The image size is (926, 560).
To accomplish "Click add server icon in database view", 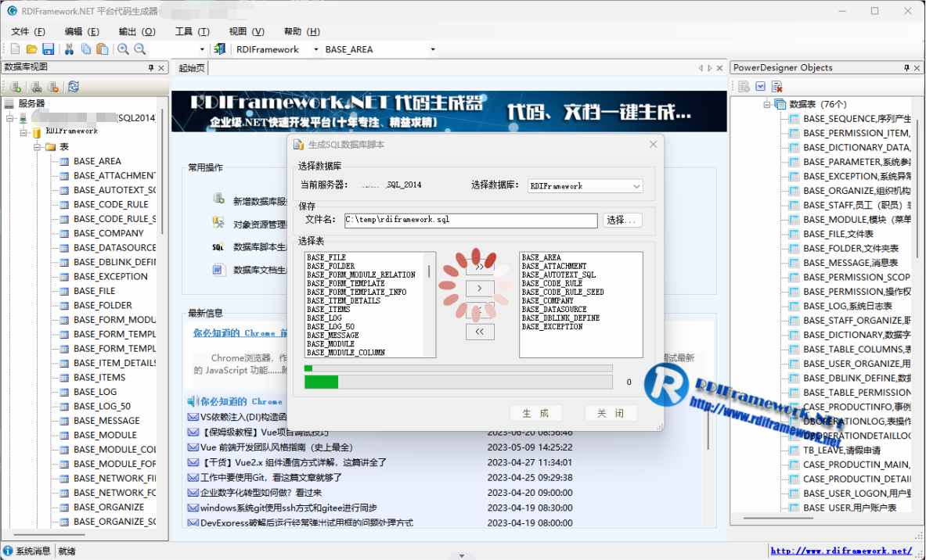I will tap(16, 87).
